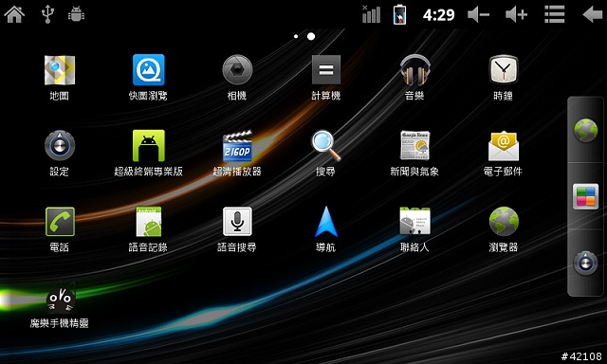Launch the 音樂 music headphones app
607x364 pixels.
414,70
